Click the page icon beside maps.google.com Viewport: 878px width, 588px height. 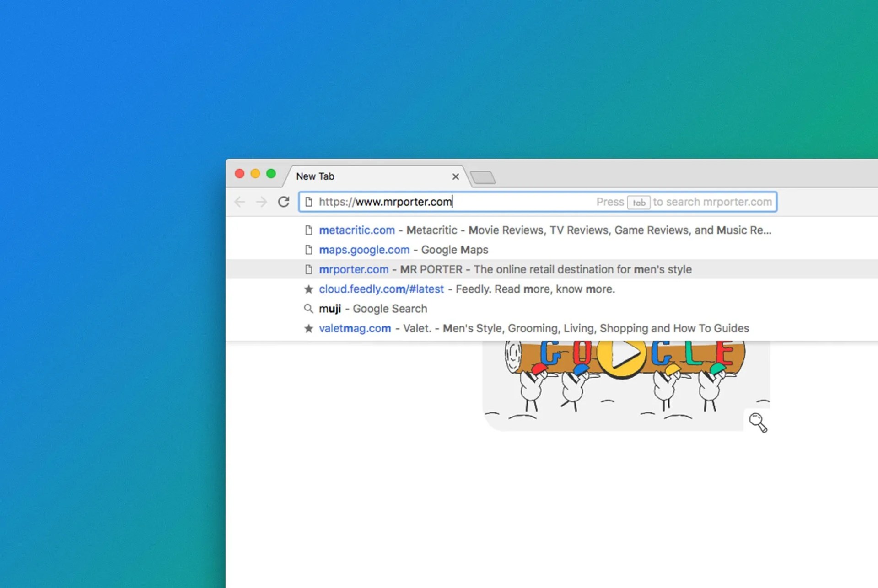[309, 250]
